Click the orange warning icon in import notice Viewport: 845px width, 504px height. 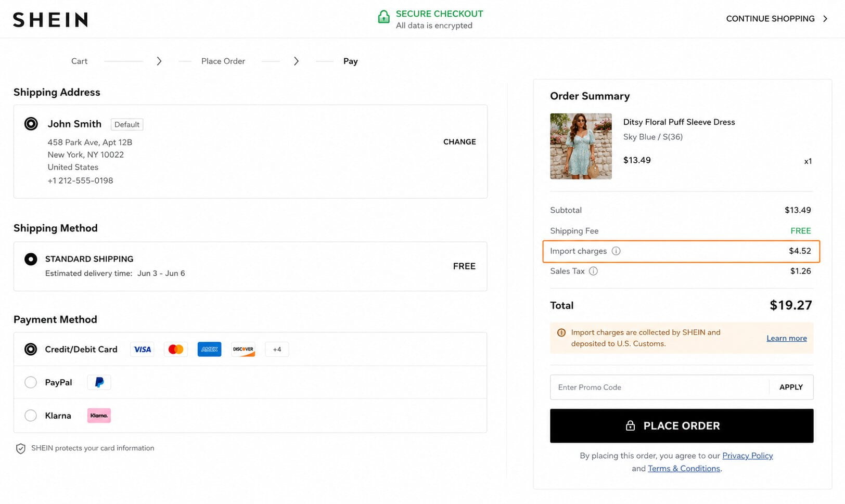coord(561,333)
